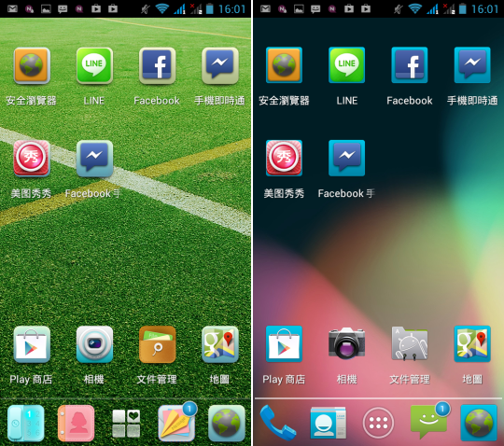Viewport: 504px width, 446px height.
Task: Open the pink contacts book in left dock
Action: [77, 423]
